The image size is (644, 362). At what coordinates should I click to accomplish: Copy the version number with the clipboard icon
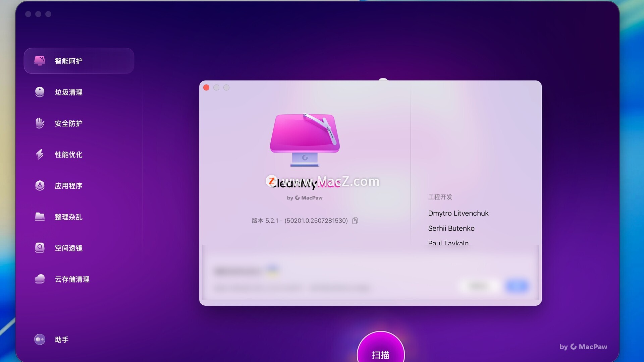click(355, 221)
